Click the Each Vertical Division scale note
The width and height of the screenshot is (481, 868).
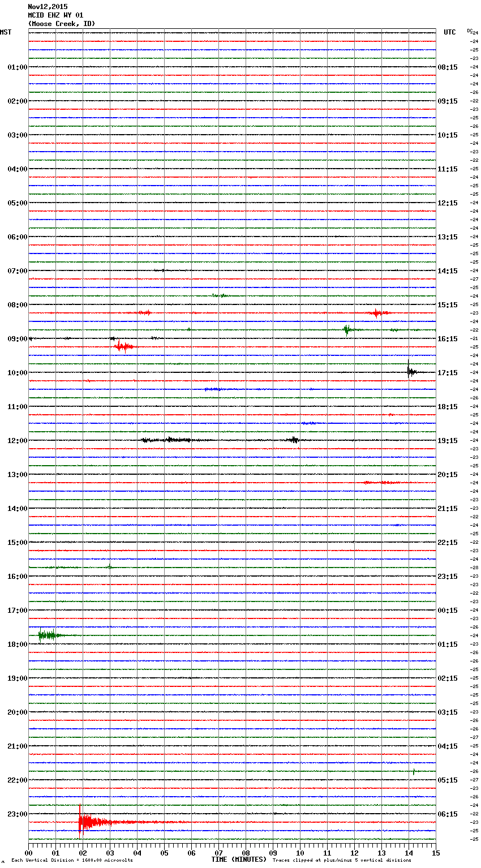72,861
